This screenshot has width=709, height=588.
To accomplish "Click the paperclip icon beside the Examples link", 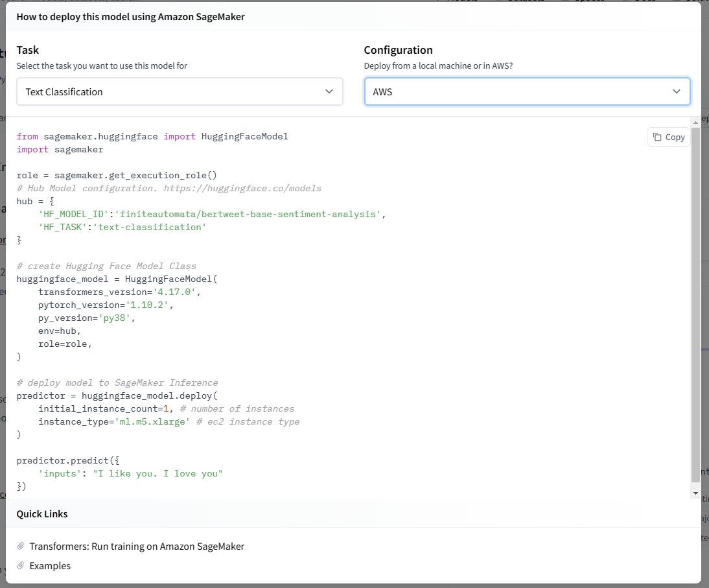I will [20, 565].
